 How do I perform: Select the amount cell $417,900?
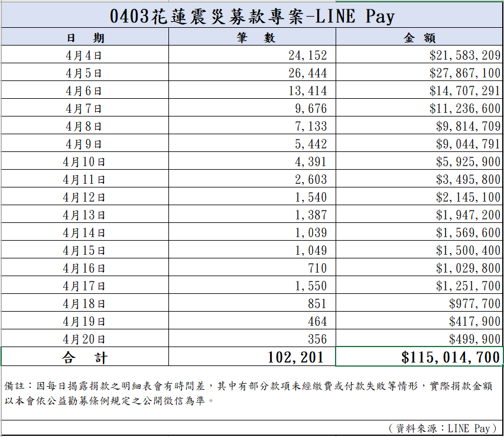(x=420, y=320)
